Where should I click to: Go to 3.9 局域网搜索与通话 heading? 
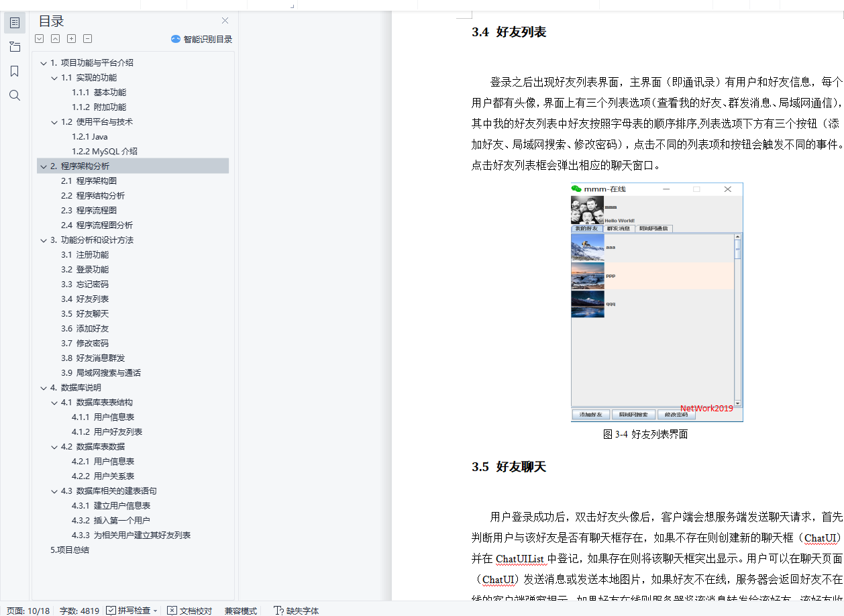click(101, 373)
